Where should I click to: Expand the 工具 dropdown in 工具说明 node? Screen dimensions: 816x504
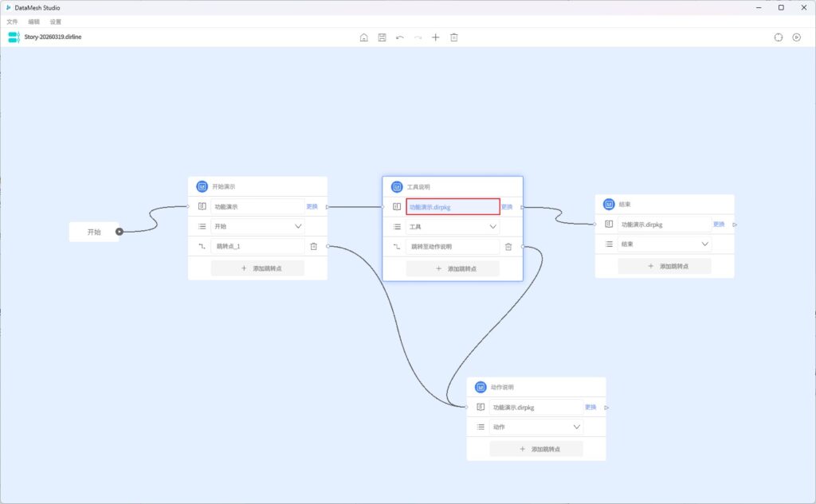[492, 227]
